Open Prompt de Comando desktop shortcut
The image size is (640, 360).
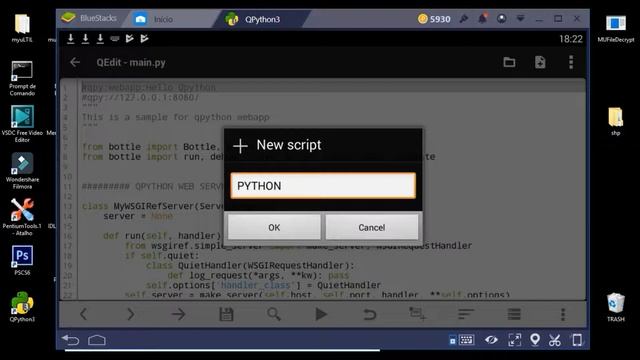point(22,78)
